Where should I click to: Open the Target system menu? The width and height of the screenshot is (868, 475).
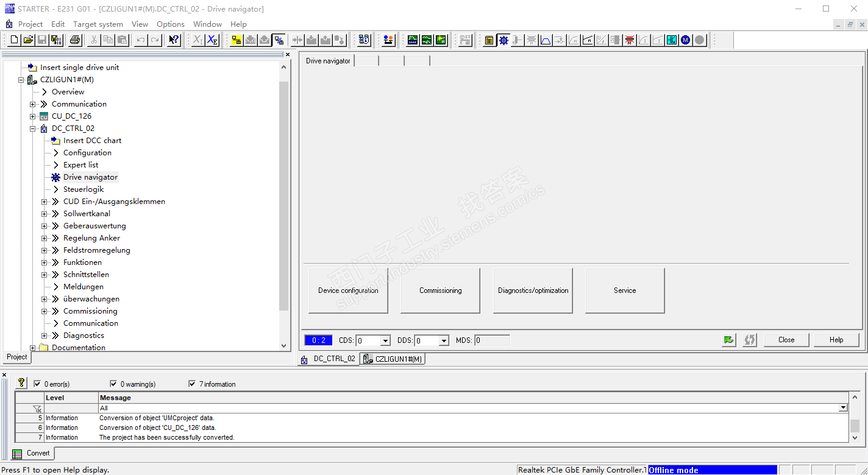click(x=98, y=24)
